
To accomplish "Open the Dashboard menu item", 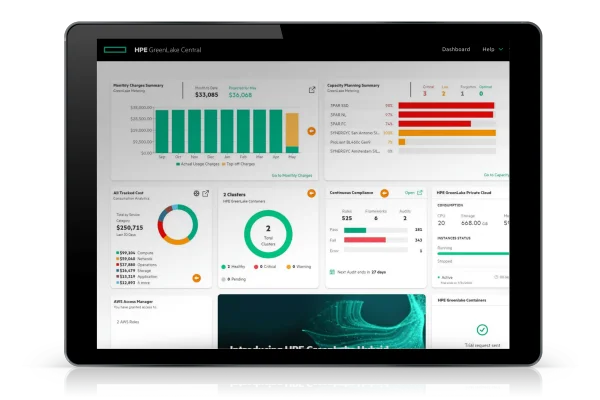I will (x=456, y=49).
